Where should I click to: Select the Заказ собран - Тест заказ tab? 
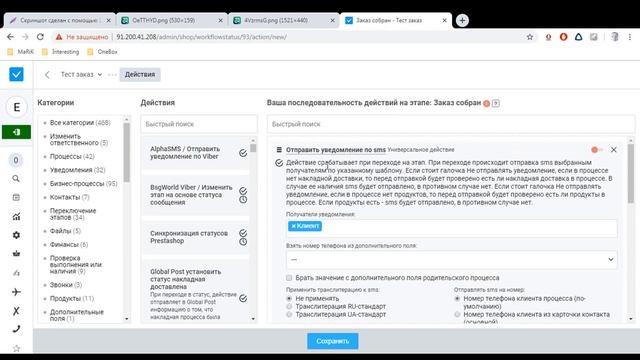(395, 20)
